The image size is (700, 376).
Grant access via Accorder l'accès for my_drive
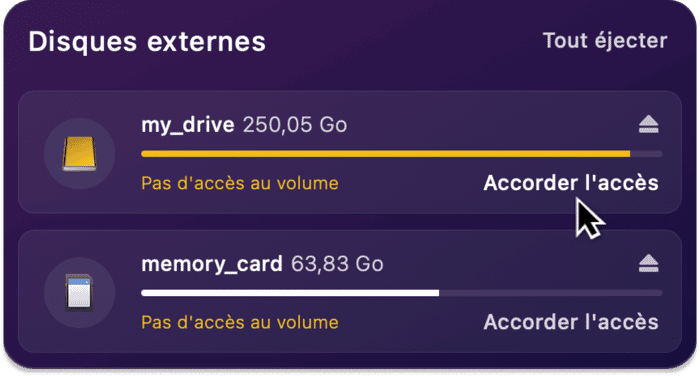click(x=571, y=183)
